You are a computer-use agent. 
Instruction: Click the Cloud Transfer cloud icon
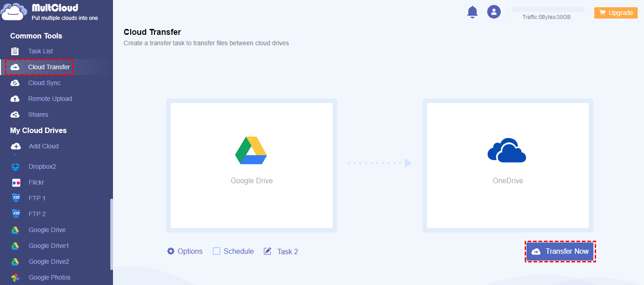pyautogui.click(x=15, y=67)
